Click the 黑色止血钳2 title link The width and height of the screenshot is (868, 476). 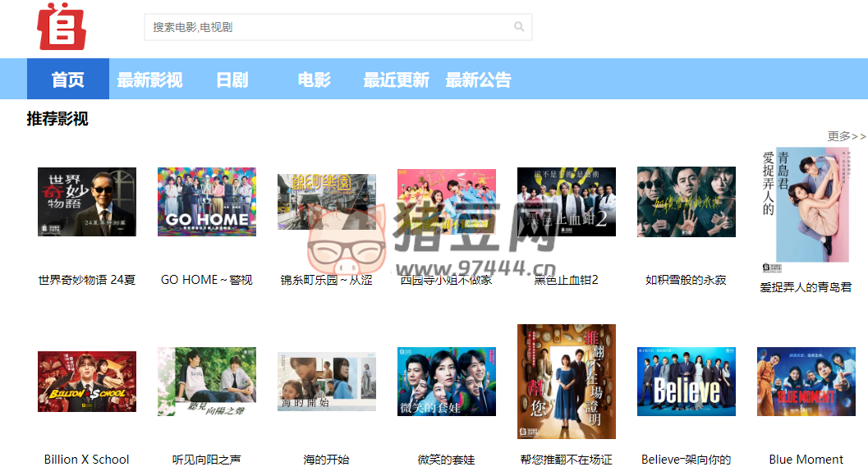567,280
